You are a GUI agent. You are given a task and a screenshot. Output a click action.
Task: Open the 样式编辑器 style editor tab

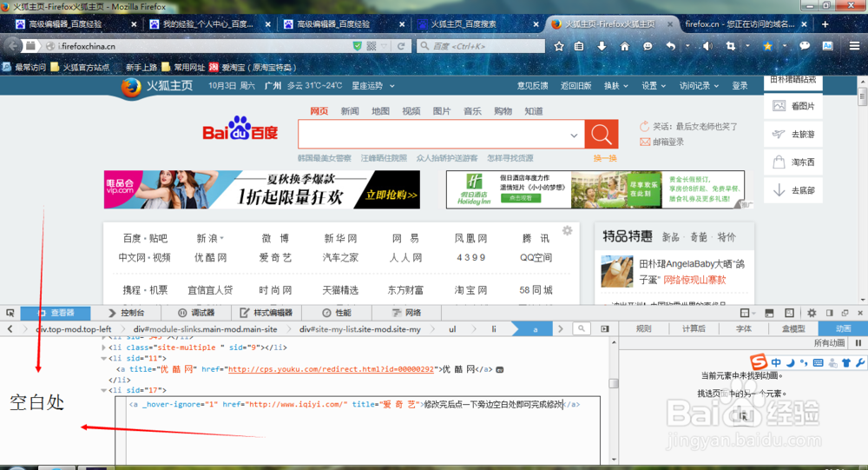266,313
